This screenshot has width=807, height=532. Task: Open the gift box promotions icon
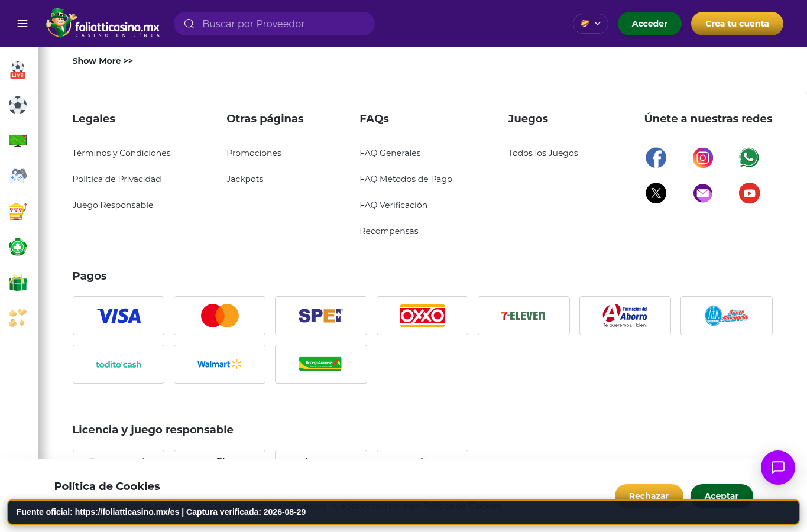(18, 283)
